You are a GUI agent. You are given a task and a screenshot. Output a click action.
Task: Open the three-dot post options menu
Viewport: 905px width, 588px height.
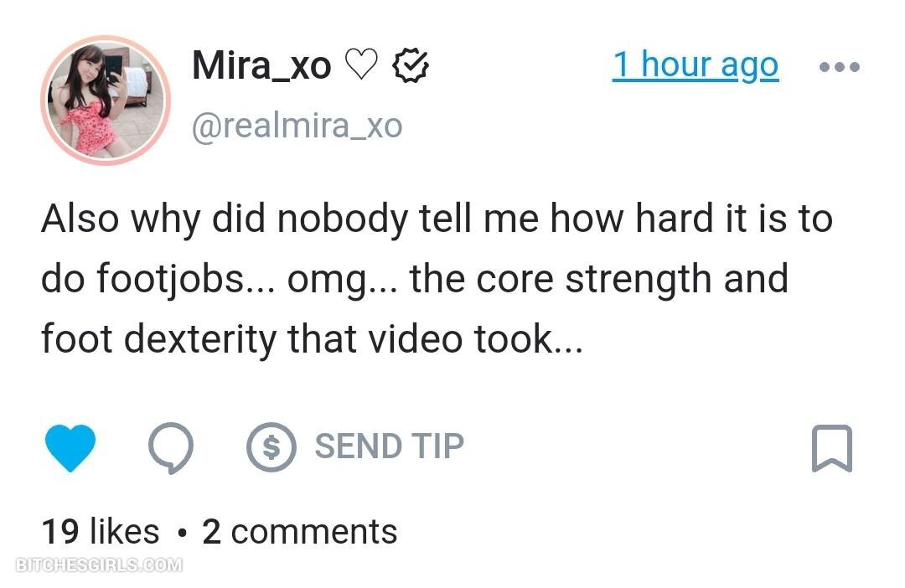[839, 67]
